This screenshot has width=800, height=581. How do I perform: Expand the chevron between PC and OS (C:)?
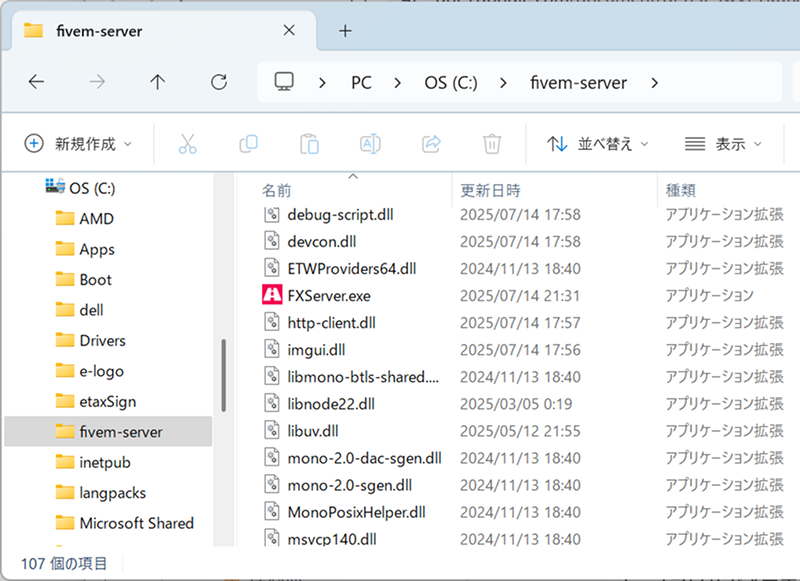pyautogui.click(x=397, y=83)
